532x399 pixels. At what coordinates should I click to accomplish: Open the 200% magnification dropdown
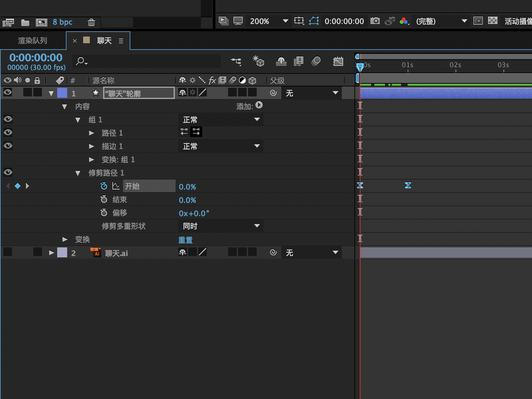pos(269,21)
